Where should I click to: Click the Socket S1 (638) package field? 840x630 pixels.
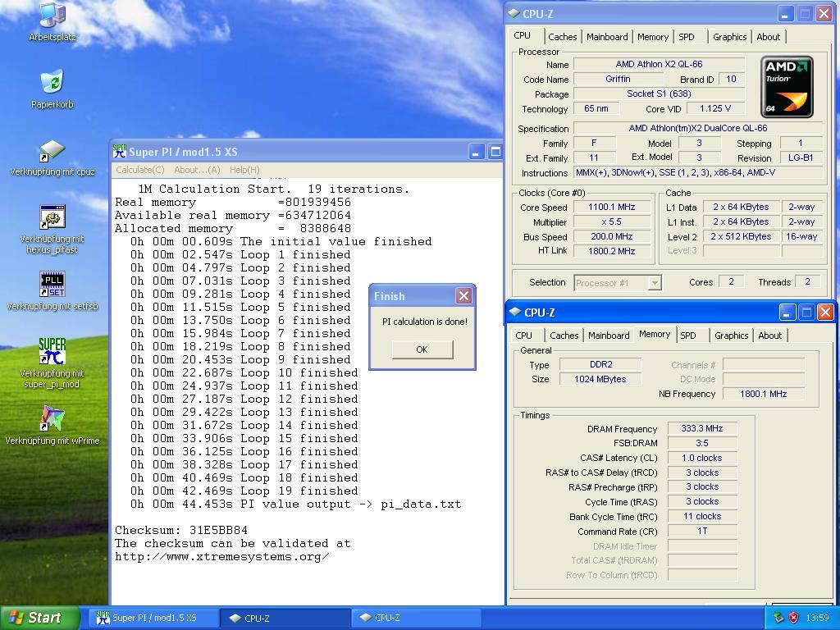pos(659,94)
